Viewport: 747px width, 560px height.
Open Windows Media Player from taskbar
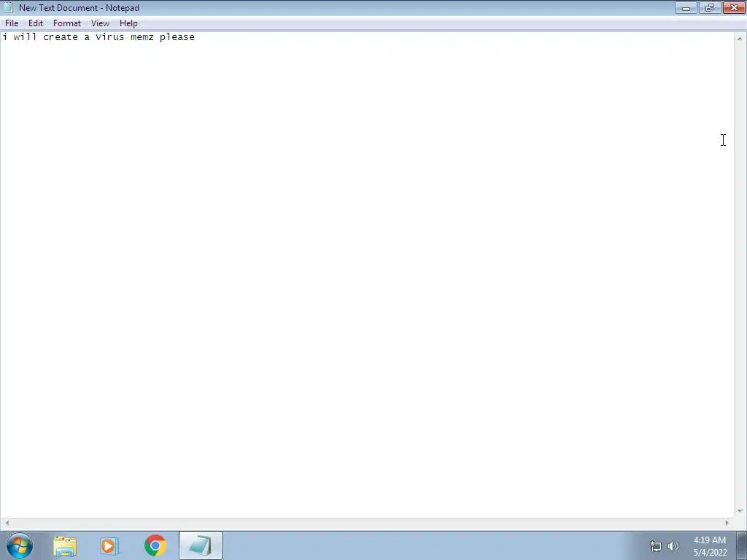click(x=109, y=545)
